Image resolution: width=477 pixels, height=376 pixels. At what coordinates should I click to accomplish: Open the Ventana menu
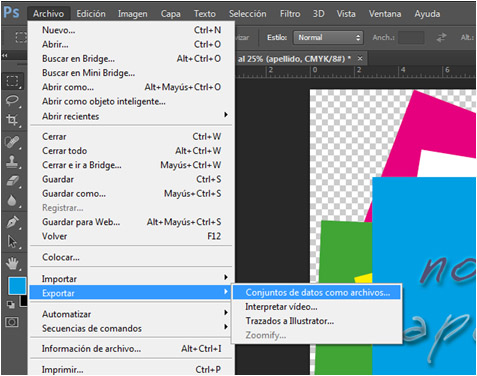click(x=385, y=14)
